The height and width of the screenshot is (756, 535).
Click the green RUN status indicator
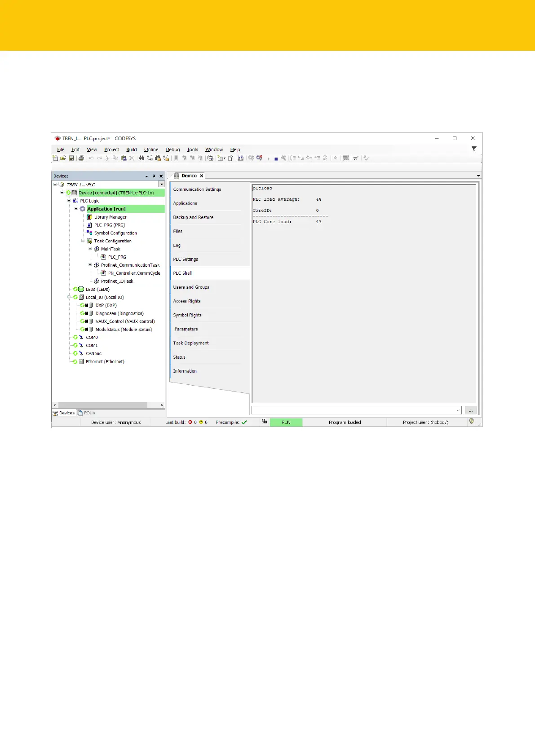pos(286,422)
